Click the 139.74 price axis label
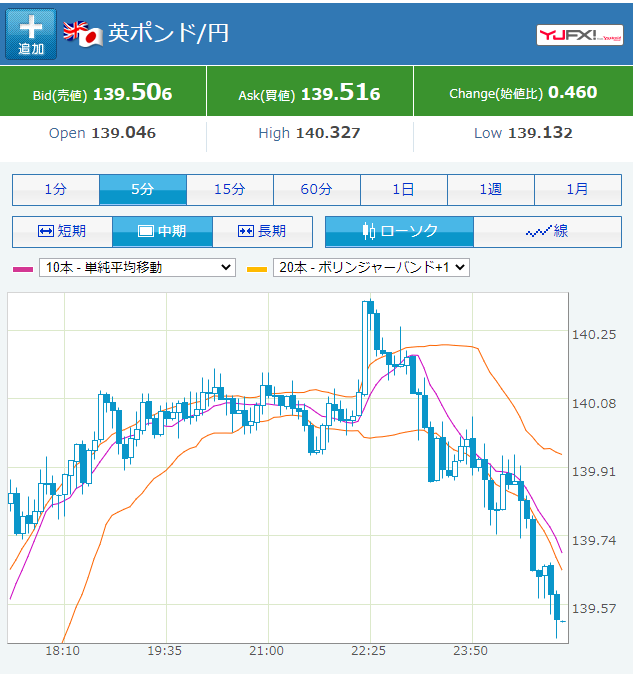The height and width of the screenshot is (674, 633). tap(594, 540)
